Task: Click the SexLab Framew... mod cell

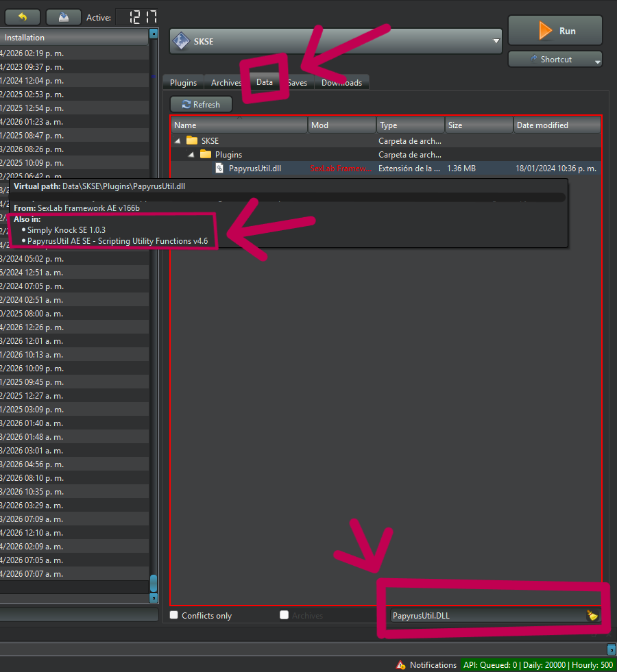Action: 341,169
